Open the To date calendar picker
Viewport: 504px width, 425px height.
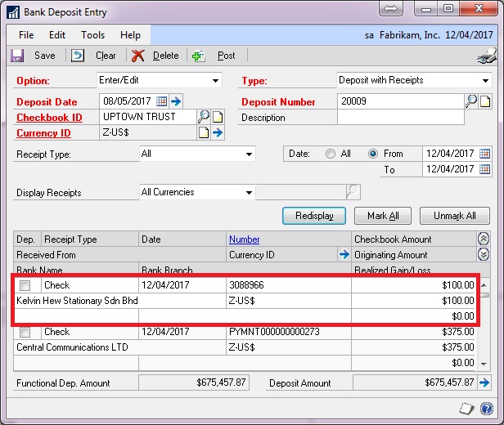point(484,169)
